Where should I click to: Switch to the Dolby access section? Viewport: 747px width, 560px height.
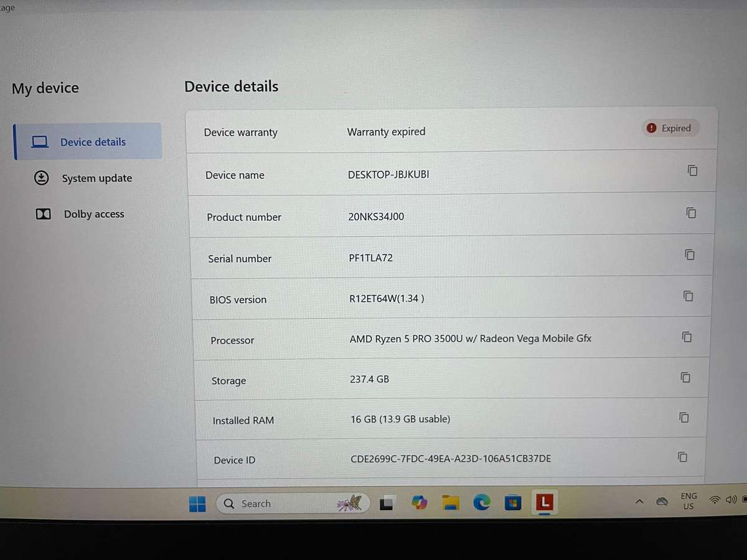pos(94,214)
